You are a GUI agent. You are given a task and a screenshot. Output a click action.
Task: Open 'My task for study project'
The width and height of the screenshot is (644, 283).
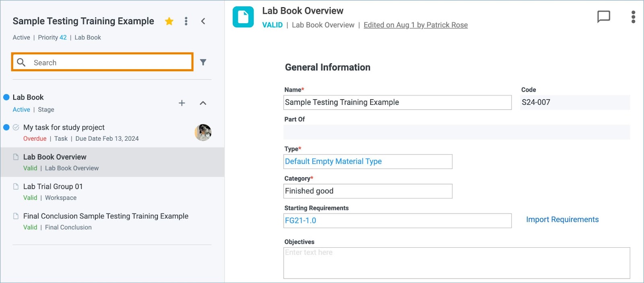pos(64,127)
